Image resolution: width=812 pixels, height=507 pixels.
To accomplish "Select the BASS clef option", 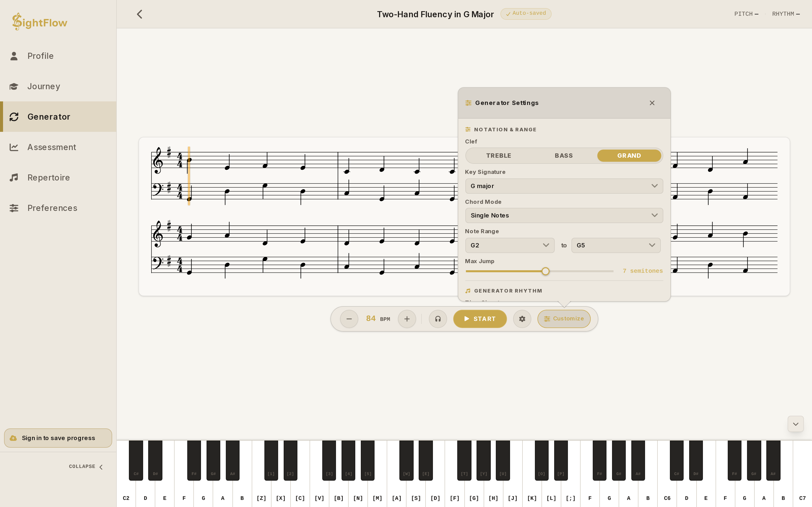I will 564,156.
